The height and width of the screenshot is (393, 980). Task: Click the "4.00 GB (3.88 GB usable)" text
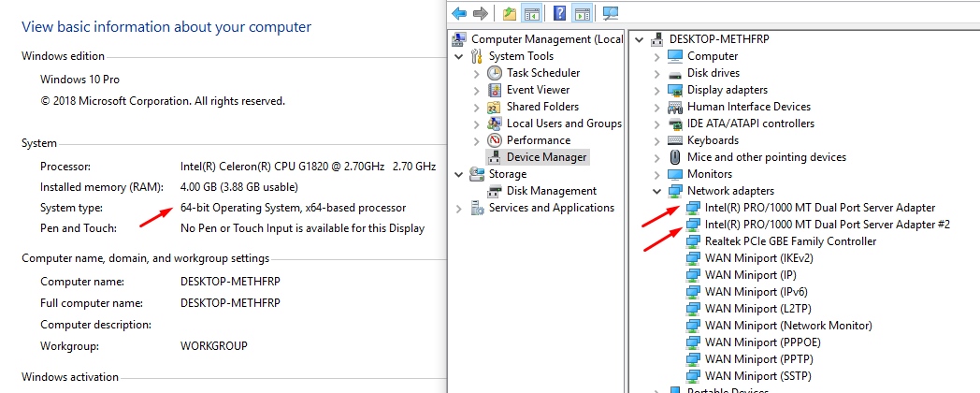point(239,187)
